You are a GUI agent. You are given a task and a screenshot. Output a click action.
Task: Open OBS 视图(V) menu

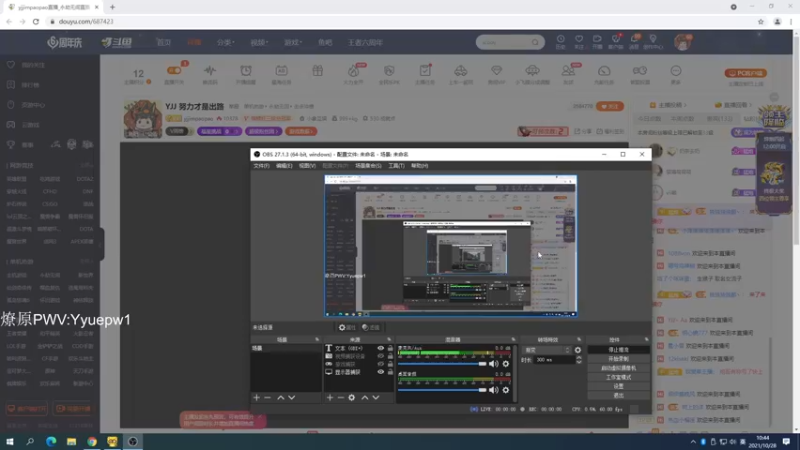pos(307,166)
